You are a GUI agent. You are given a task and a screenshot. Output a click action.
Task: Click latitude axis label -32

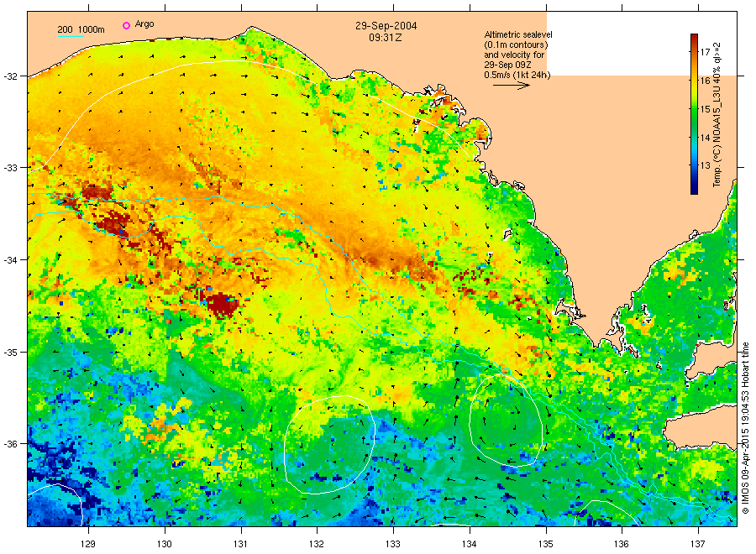[10, 76]
